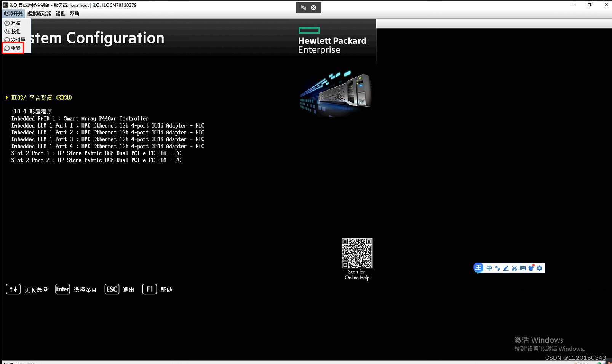Select BIOS/平台配置 (RBSU) entry
The width and height of the screenshot is (612, 364).
click(x=42, y=97)
